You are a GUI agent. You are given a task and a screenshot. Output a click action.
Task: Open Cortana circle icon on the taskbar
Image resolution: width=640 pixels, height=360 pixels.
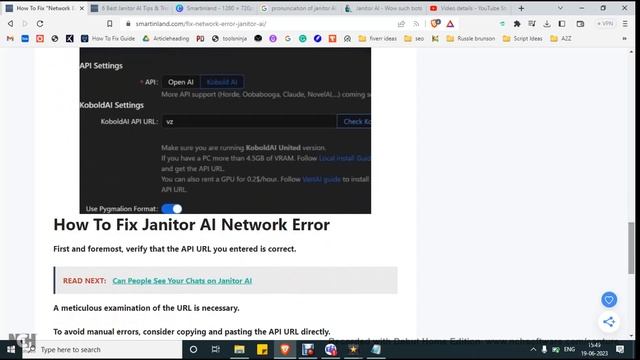[193, 350]
